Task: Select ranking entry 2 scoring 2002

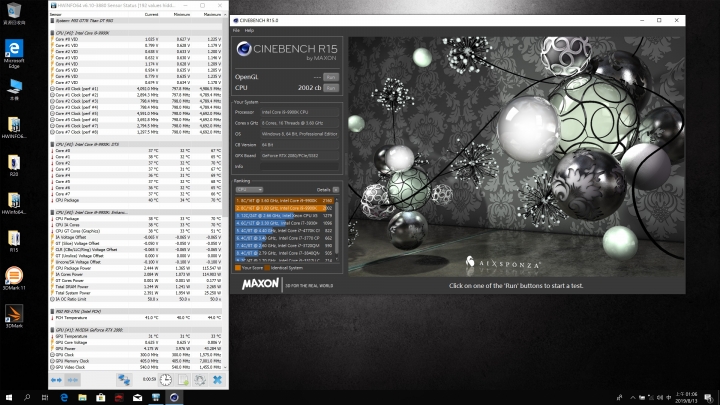Action: click(x=284, y=208)
